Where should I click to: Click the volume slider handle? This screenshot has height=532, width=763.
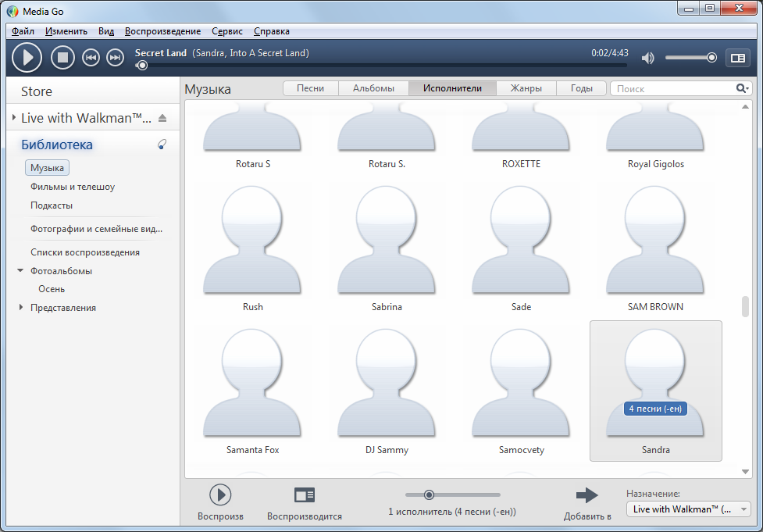coord(711,58)
